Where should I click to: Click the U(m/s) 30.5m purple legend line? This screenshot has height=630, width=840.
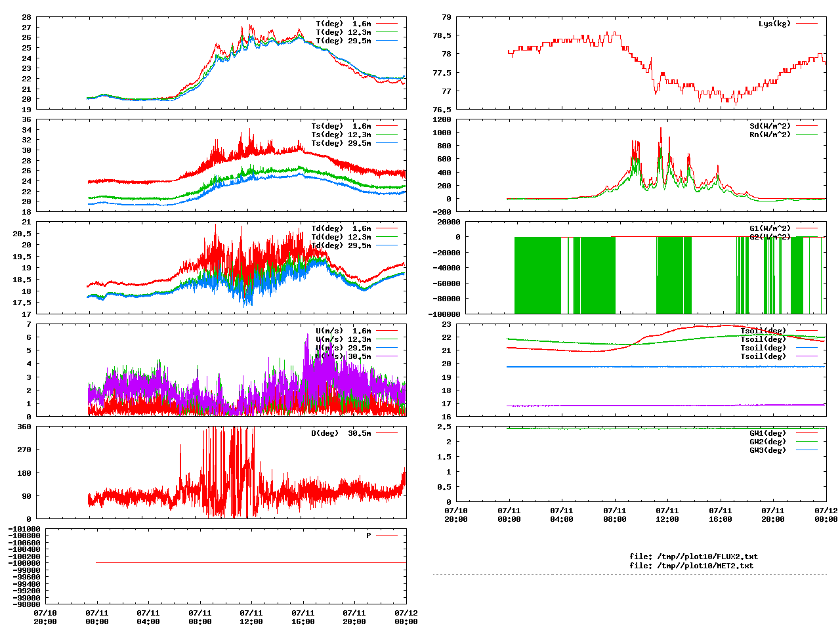point(387,356)
